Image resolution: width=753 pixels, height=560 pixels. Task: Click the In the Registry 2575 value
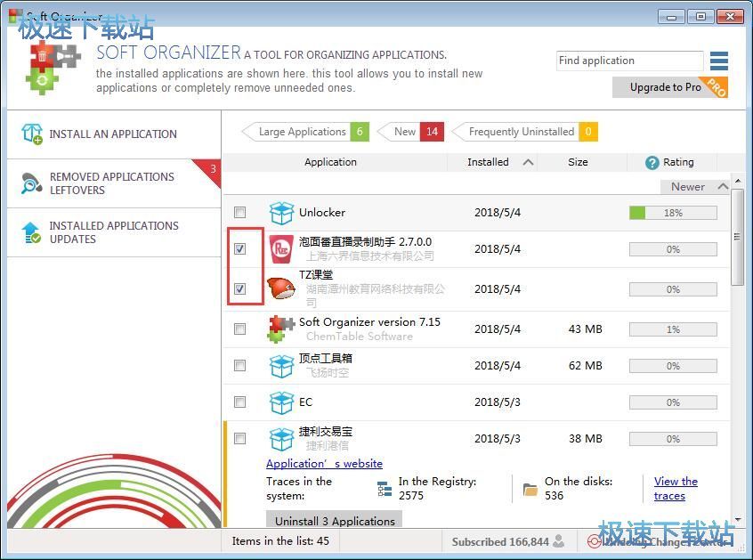(411, 496)
